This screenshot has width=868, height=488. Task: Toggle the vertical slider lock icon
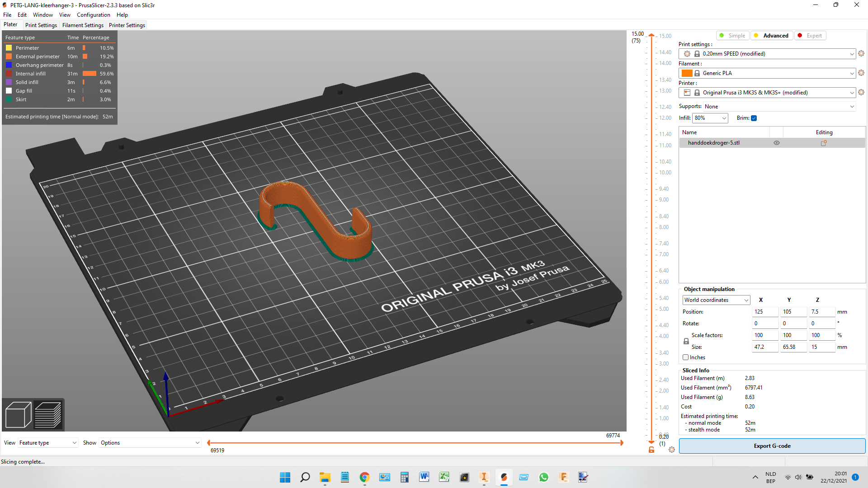point(651,450)
